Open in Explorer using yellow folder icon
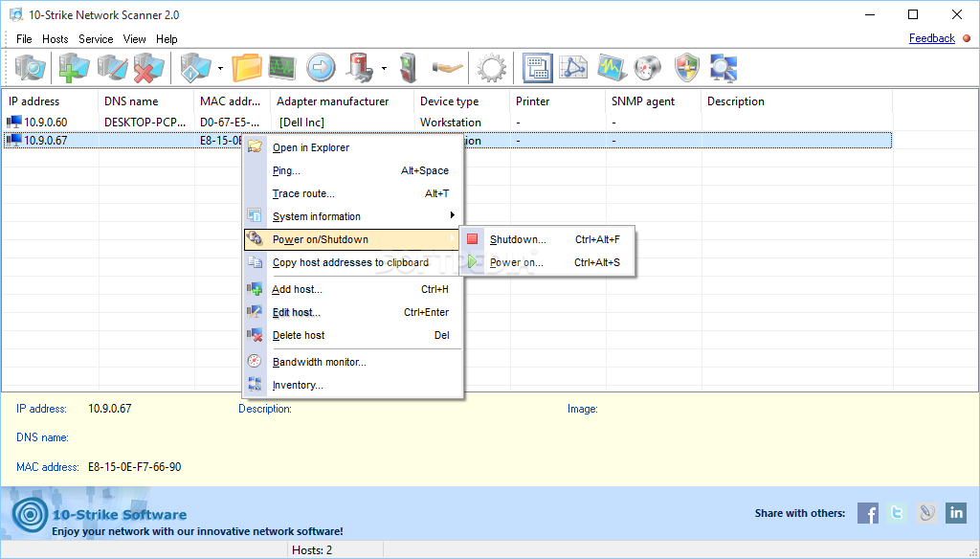This screenshot has height=559, width=980. [x=246, y=68]
